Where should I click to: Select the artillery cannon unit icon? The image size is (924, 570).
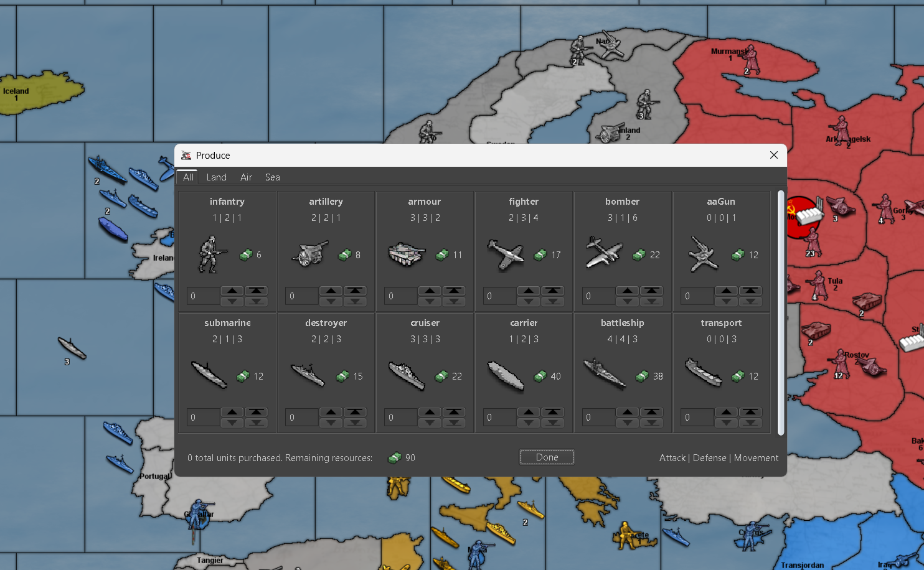[x=309, y=255]
